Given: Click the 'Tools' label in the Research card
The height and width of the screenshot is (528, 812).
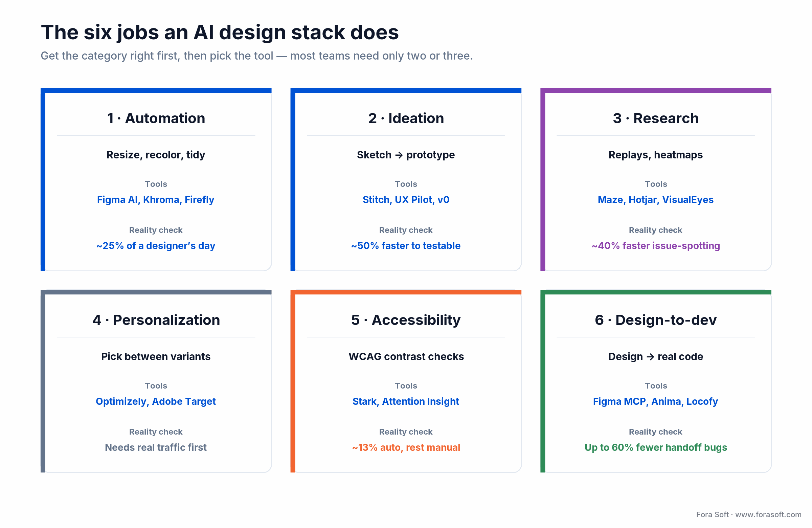Looking at the screenshot, I should pos(656,184).
